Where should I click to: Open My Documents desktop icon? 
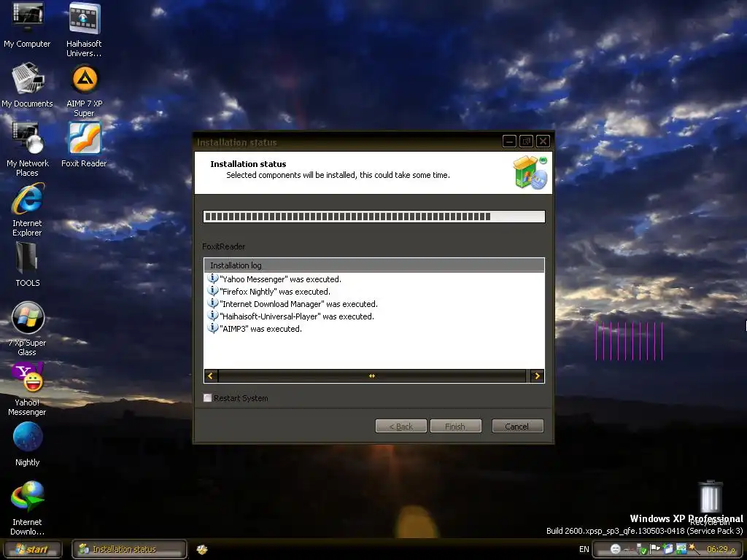point(27,85)
